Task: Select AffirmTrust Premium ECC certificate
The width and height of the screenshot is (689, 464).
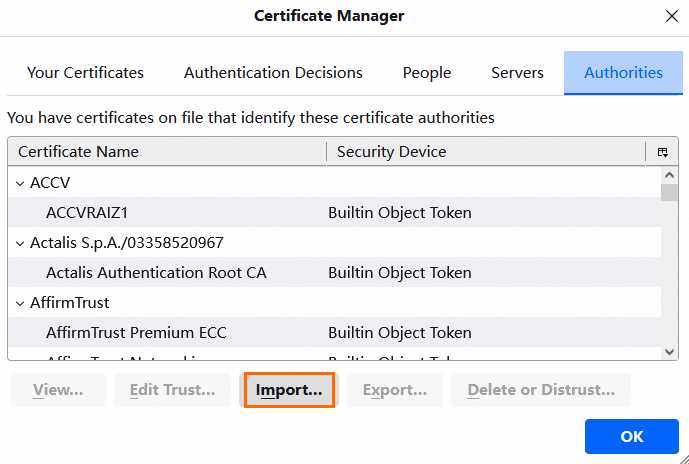Action: point(136,333)
